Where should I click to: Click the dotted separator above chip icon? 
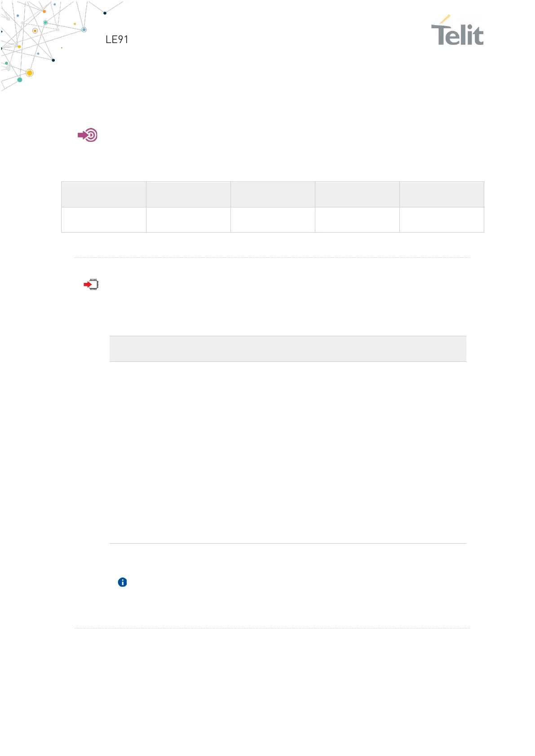point(272,258)
